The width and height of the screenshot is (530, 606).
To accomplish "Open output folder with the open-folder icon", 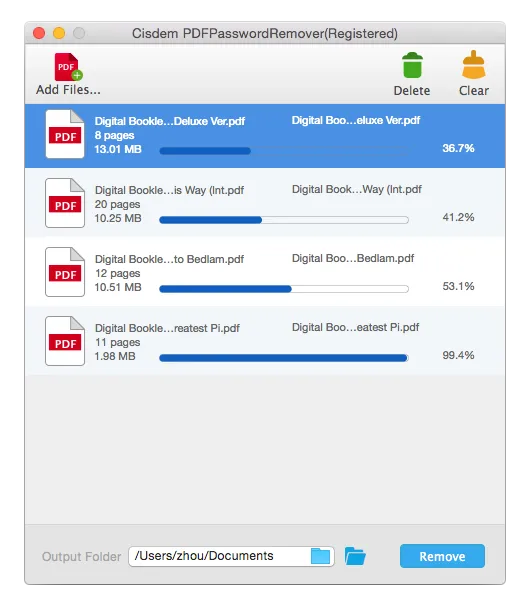I will 355,556.
